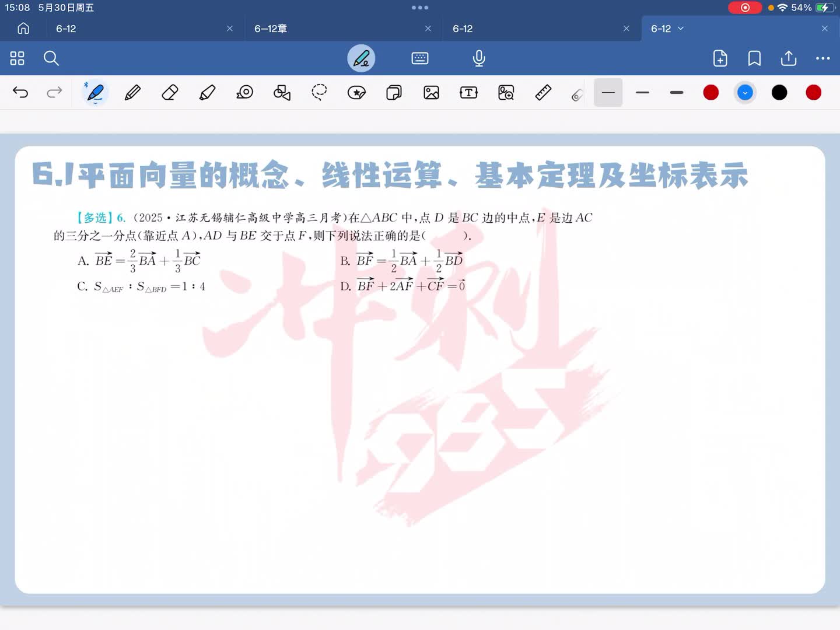Undo the last action

tap(20, 93)
